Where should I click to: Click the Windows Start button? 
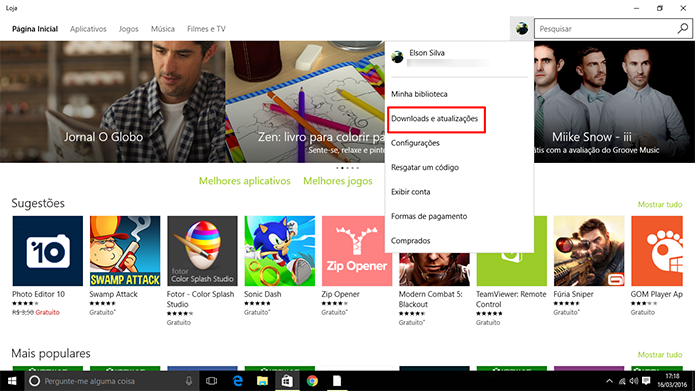[12, 381]
